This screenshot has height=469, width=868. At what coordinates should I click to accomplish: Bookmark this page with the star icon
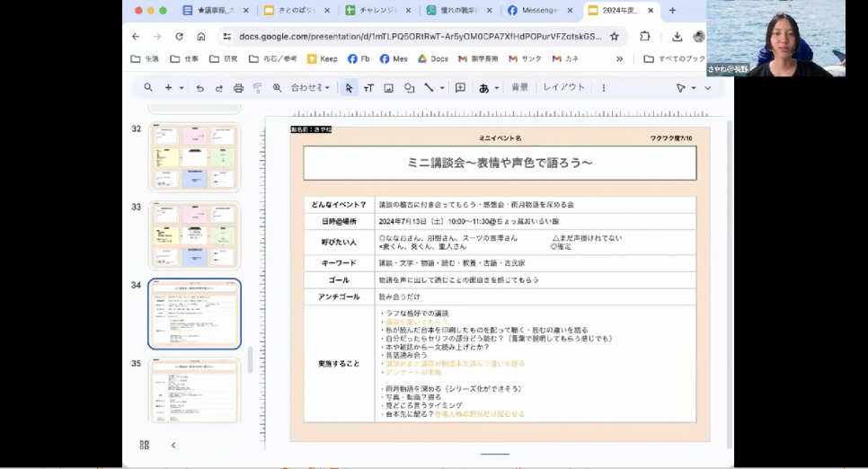[x=615, y=37]
